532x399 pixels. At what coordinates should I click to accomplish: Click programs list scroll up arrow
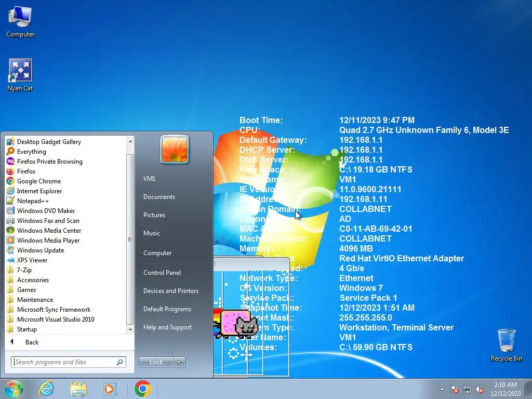[x=130, y=141]
